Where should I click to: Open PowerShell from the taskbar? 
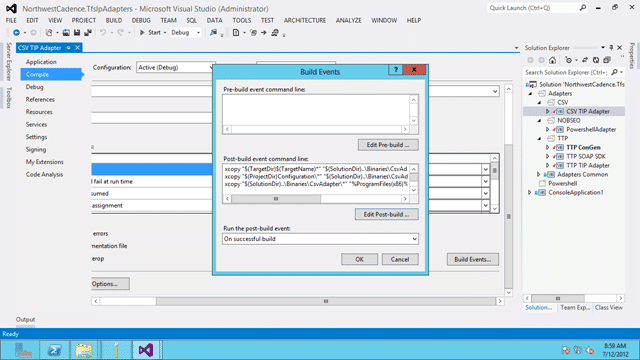pos(54,350)
